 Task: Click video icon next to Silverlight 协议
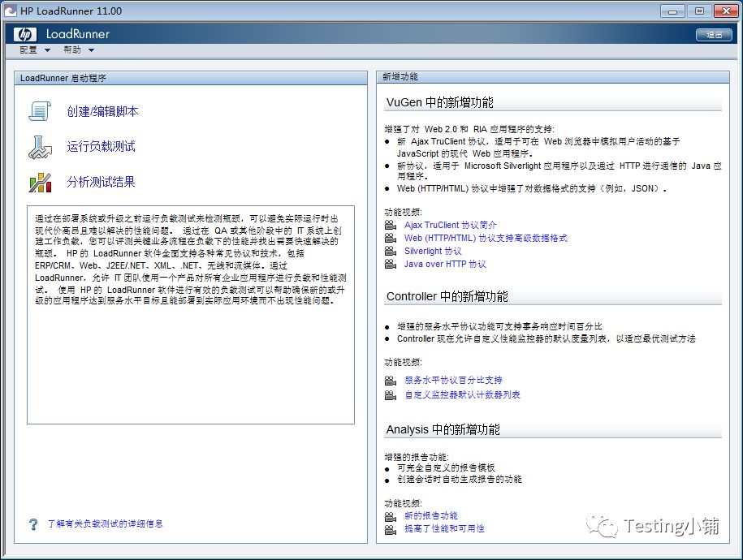[391, 251]
